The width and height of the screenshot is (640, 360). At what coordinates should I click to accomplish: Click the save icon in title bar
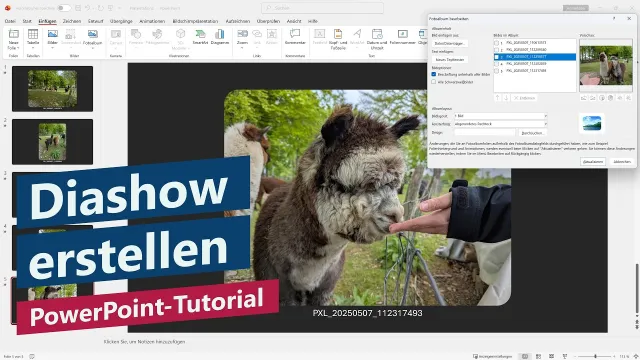point(78,8)
